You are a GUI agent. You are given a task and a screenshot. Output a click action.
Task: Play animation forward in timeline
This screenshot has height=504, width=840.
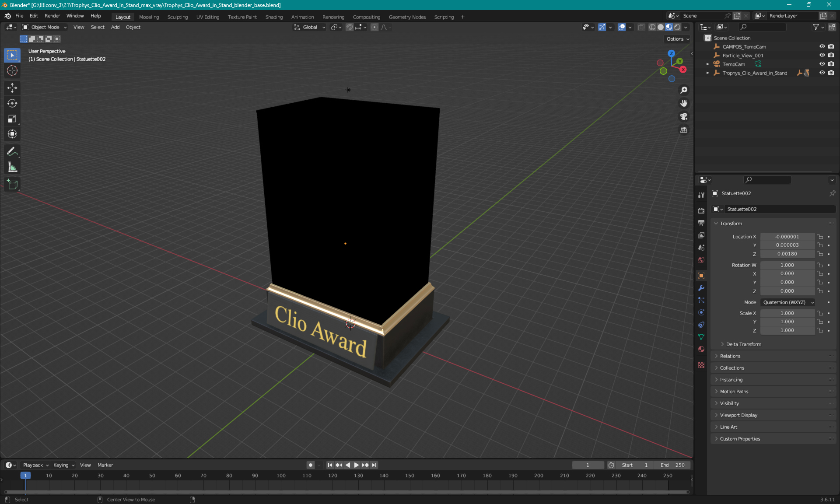[x=356, y=465]
